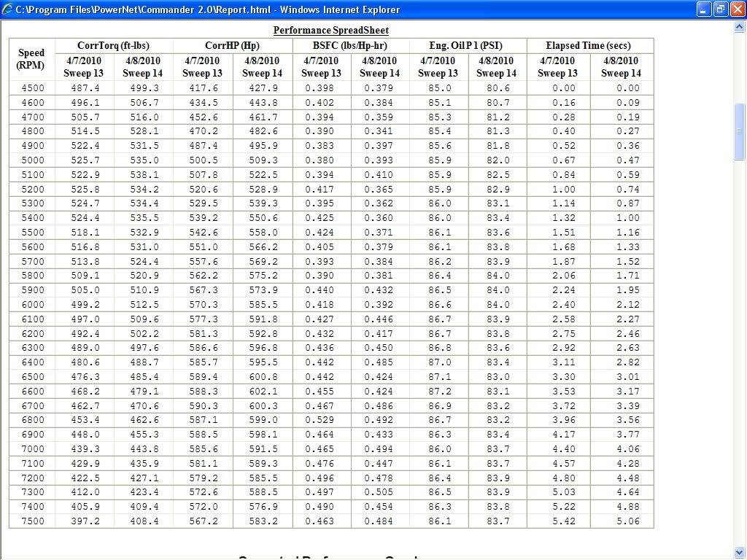
Task: Click the 538.1 torque value cell
Action: [x=144, y=175]
